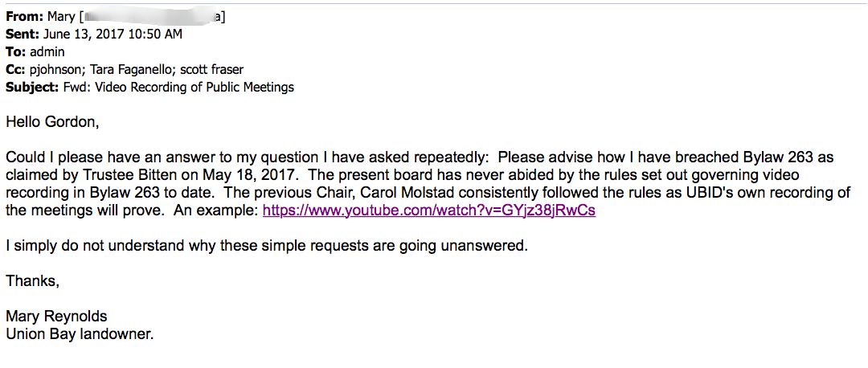Viewport: 868px width, 368px height.
Task: Click the sentence about simple requests unanswered
Action: click(267, 246)
